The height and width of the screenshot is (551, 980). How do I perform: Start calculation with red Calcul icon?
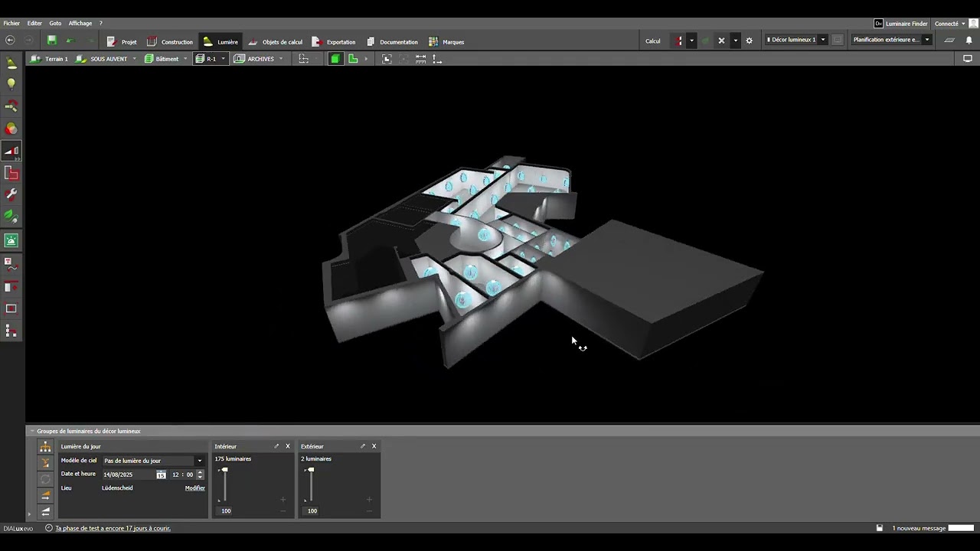[678, 41]
